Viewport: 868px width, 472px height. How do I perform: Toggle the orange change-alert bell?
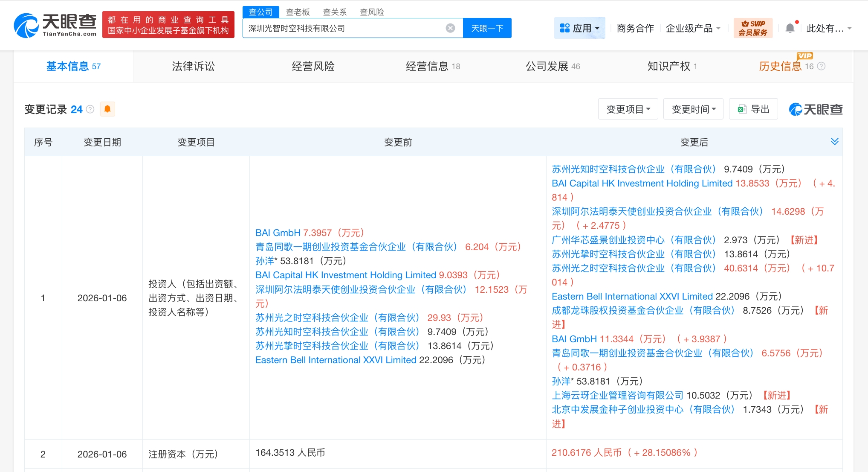pos(107,109)
